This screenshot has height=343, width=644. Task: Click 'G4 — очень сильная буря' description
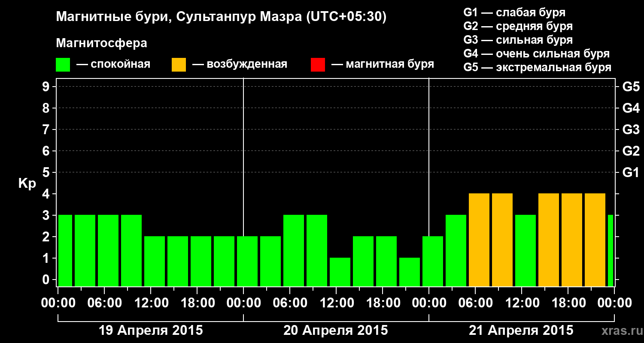tap(537, 54)
